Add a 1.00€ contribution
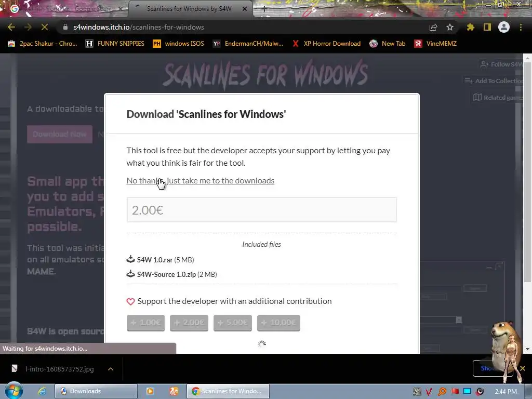The height and width of the screenshot is (399, 532). point(145,323)
